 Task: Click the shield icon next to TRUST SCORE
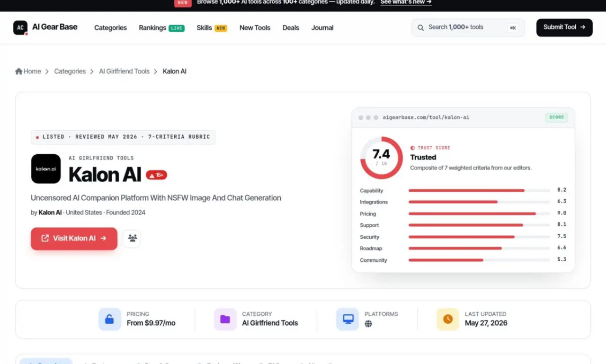pyautogui.click(x=412, y=148)
